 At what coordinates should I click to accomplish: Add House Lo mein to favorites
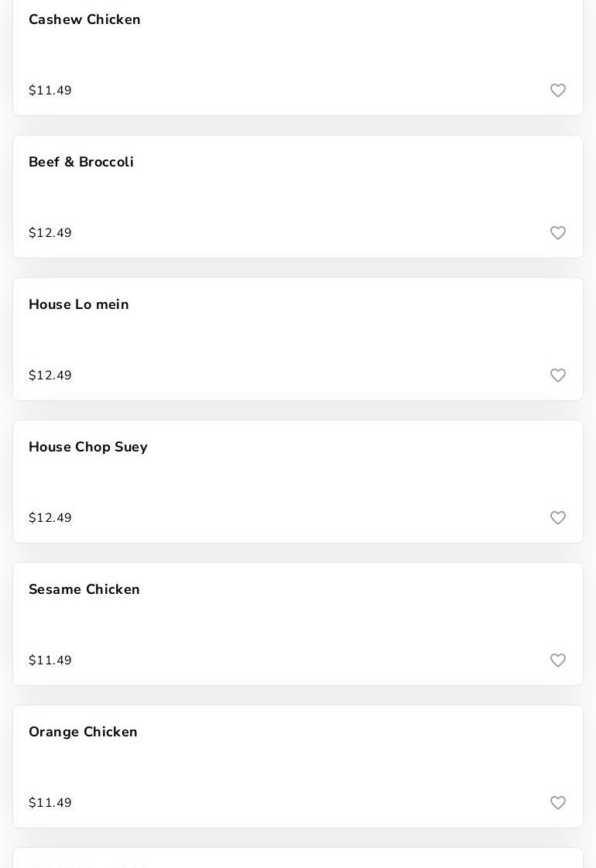[x=558, y=376]
